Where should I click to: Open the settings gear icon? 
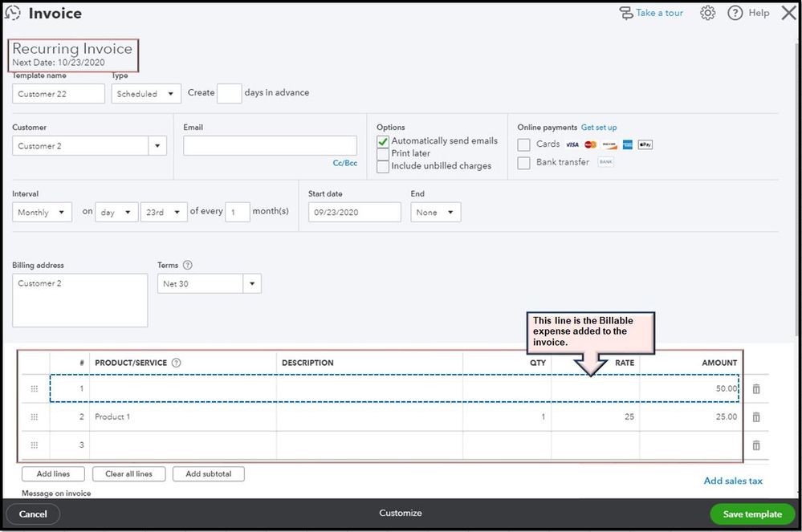coord(707,13)
